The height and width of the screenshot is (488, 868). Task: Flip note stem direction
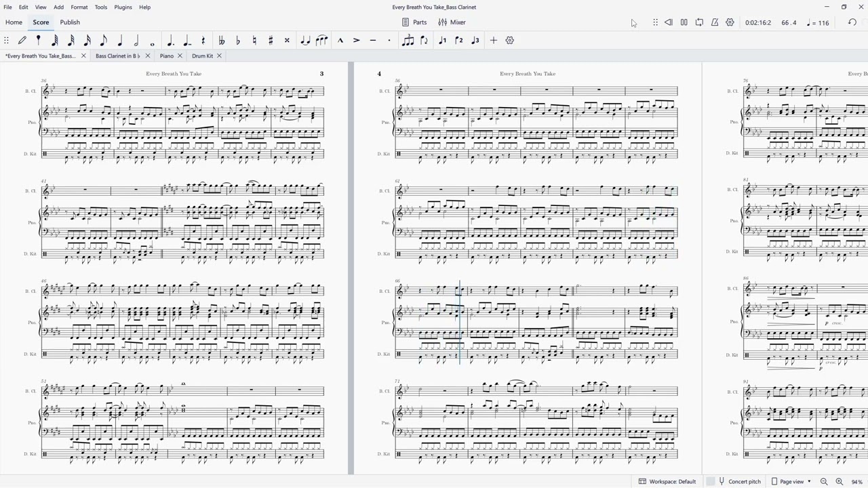pyautogui.click(x=425, y=41)
